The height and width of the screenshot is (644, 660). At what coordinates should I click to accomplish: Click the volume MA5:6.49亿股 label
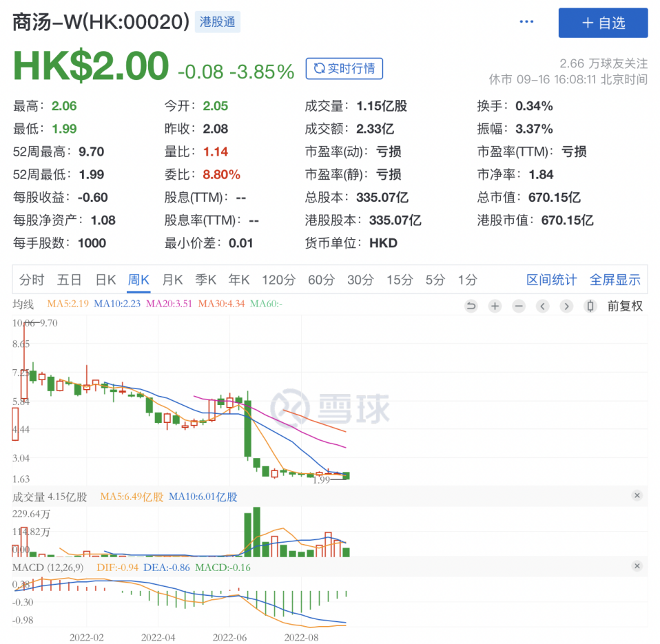click(132, 497)
